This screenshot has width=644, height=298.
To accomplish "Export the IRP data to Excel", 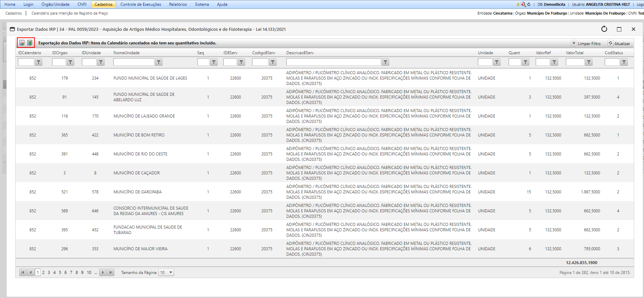I will click(x=30, y=43).
